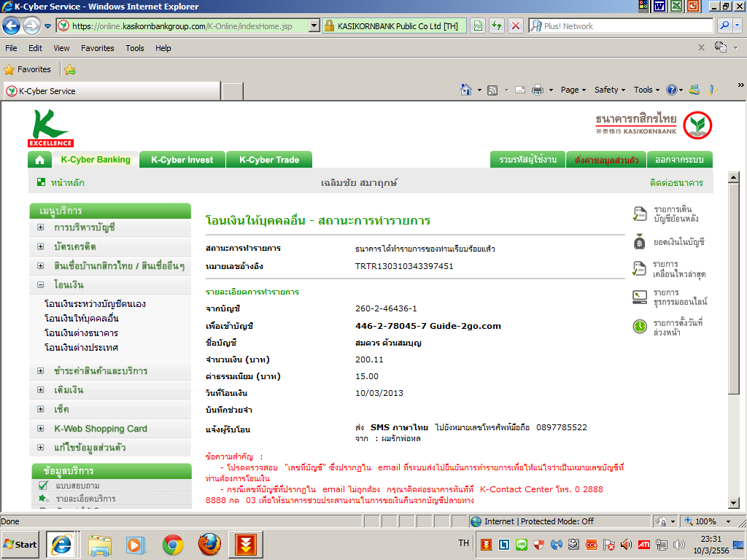Open the address bar dropdown arrow
Viewport: 747px width, 560px height.
pyautogui.click(x=314, y=26)
